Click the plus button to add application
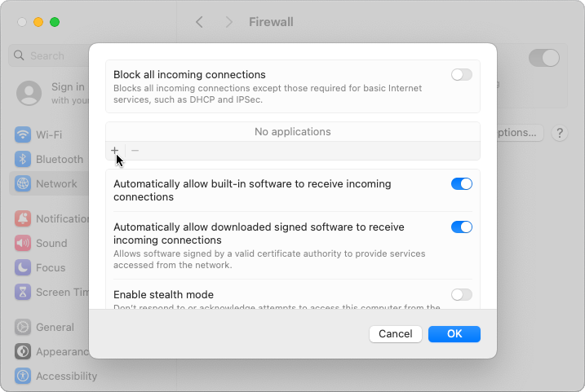This screenshot has height=392, width=585. tap(114, 151)
